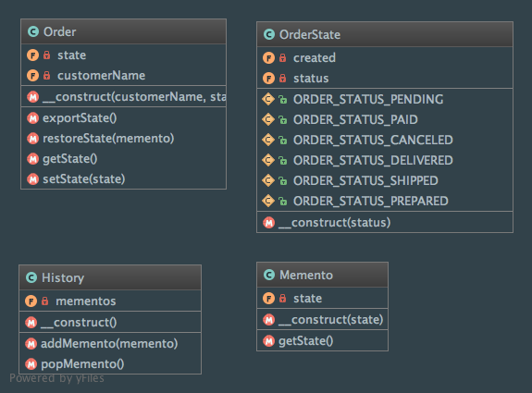Click the lock icon beside mementos

[x=44, y=301]
